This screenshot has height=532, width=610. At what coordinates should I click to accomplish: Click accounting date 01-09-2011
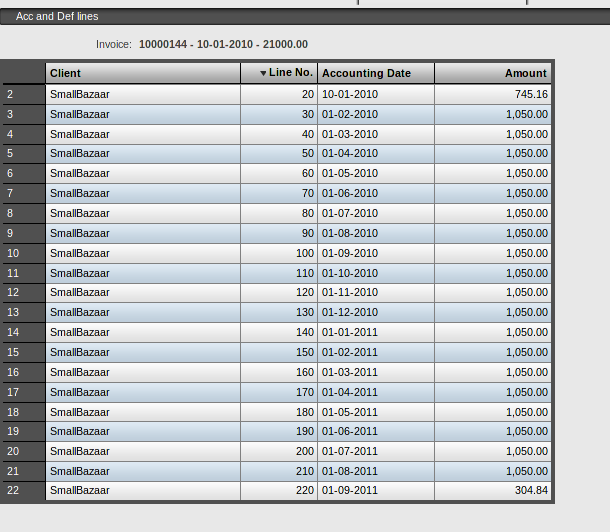[376, 490]
